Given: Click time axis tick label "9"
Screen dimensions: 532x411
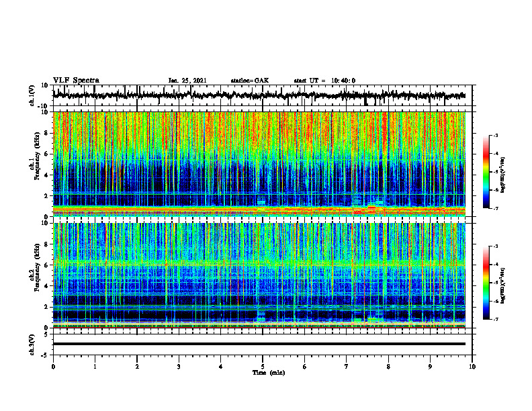Looking at the screenshot, I should [430, 367].
